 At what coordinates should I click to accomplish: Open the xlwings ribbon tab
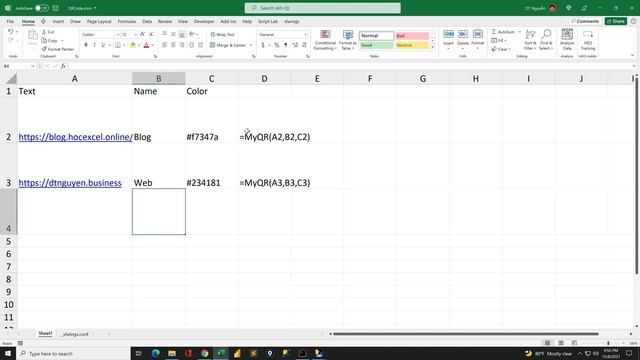click(x=291, y=21)
